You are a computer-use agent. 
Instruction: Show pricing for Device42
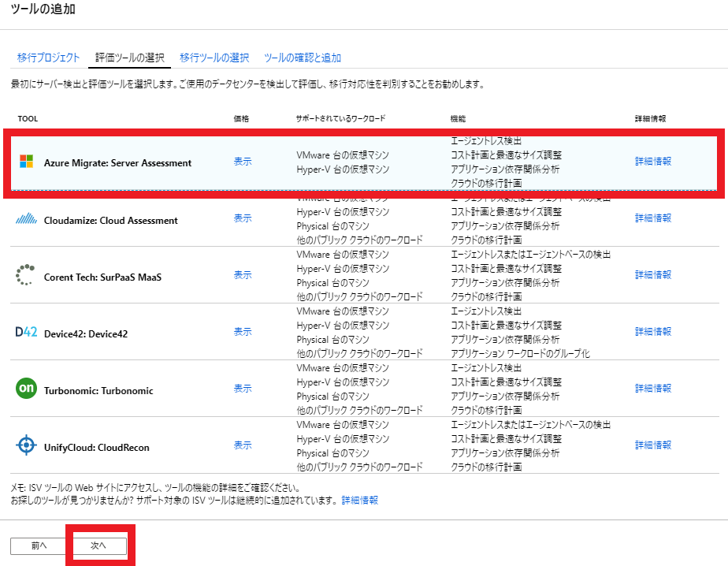click(243, 332)
